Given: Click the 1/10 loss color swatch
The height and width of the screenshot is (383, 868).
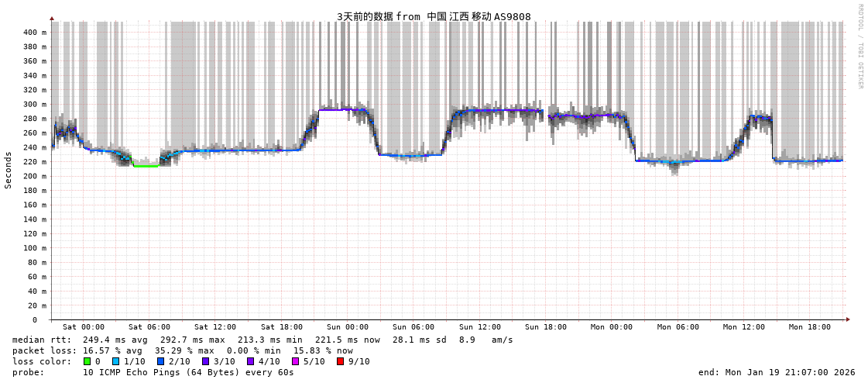Looking at the screenshot, I should 116,361.
